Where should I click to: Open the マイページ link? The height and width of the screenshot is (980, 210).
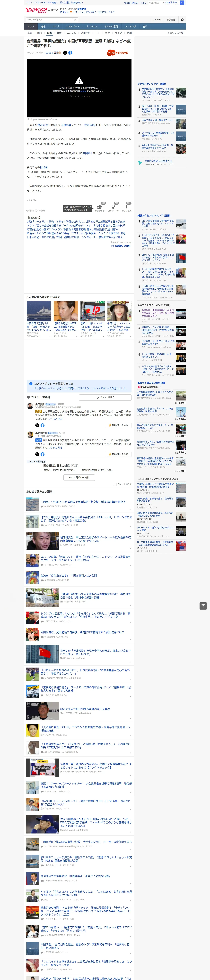(x=157, y=20)
